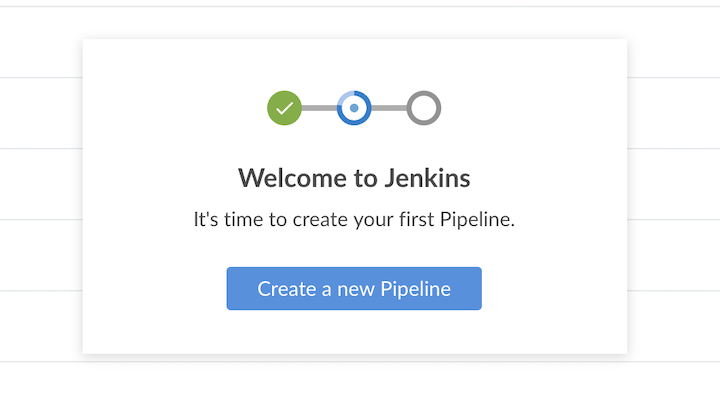Click connector line between green and blue steps
720x406 pixels.
(x=319, y=107)
